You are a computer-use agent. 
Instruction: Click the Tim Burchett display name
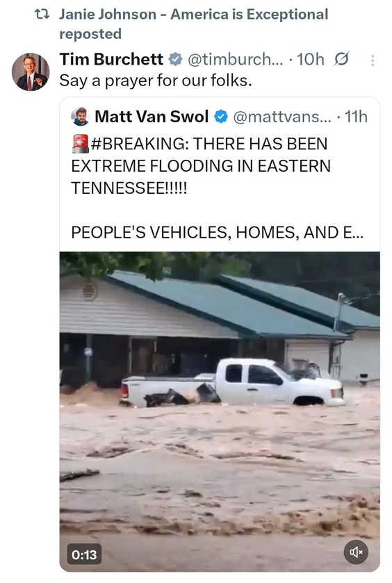click(x=111, y=59)
